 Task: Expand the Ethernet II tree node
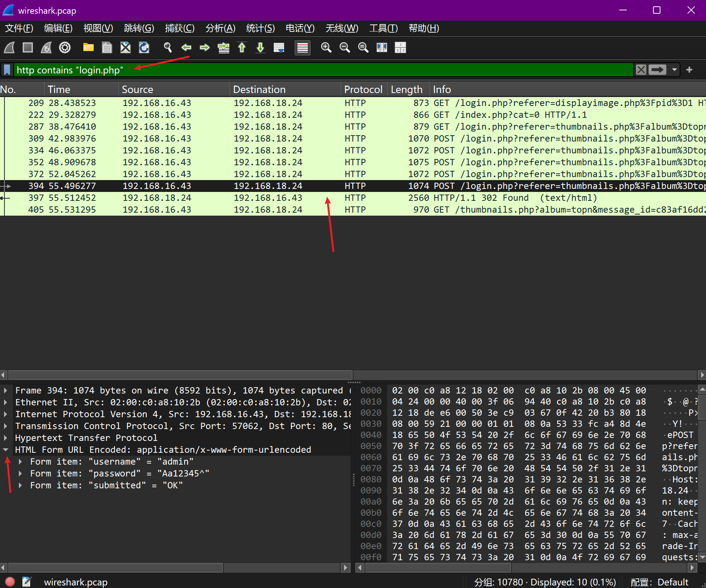pos(6,402)
